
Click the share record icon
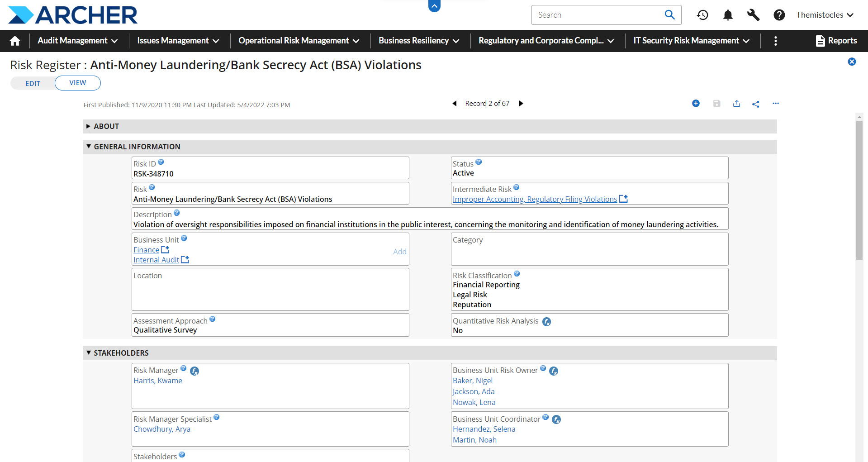tap(755, 104)
